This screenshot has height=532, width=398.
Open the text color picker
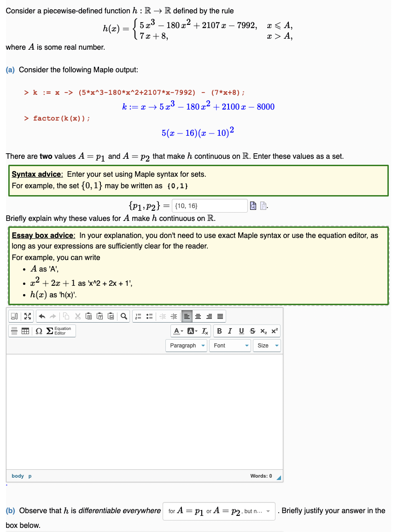point(178,331)
